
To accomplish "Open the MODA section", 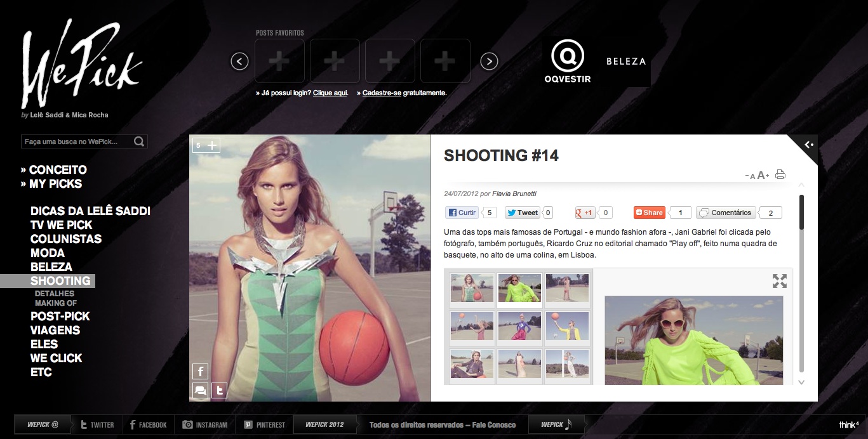I will coord(48,253).
